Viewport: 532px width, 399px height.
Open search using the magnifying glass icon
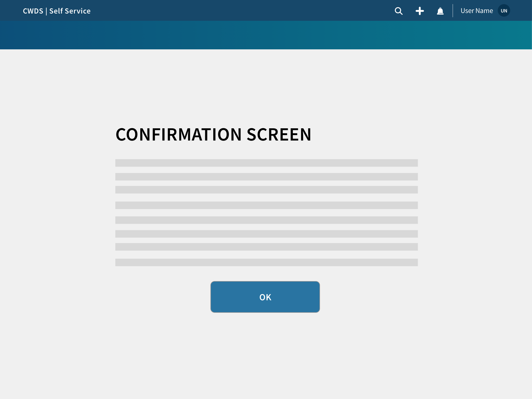pos(398,11)
